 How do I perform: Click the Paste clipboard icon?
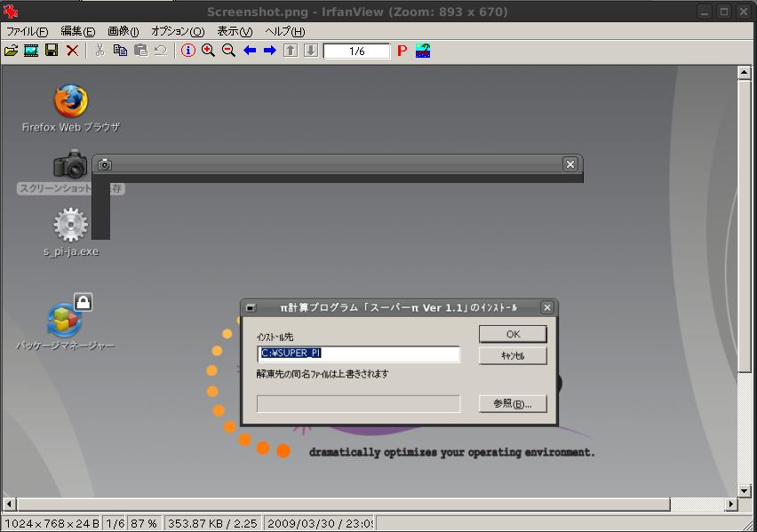coord(140,51)
